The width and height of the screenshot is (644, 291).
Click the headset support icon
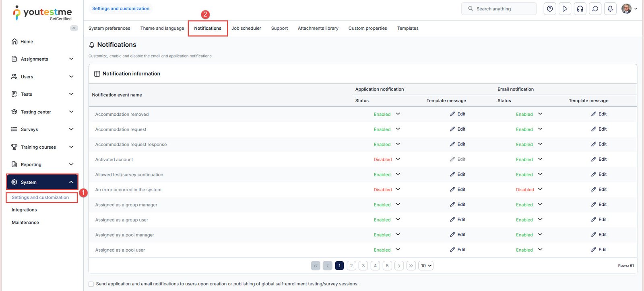click(580, 9)
